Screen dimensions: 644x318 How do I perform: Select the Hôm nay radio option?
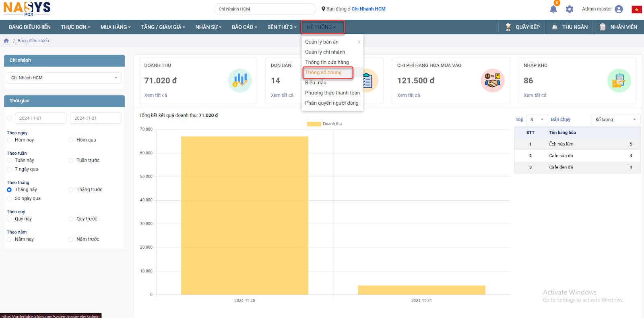pos(9,140)
